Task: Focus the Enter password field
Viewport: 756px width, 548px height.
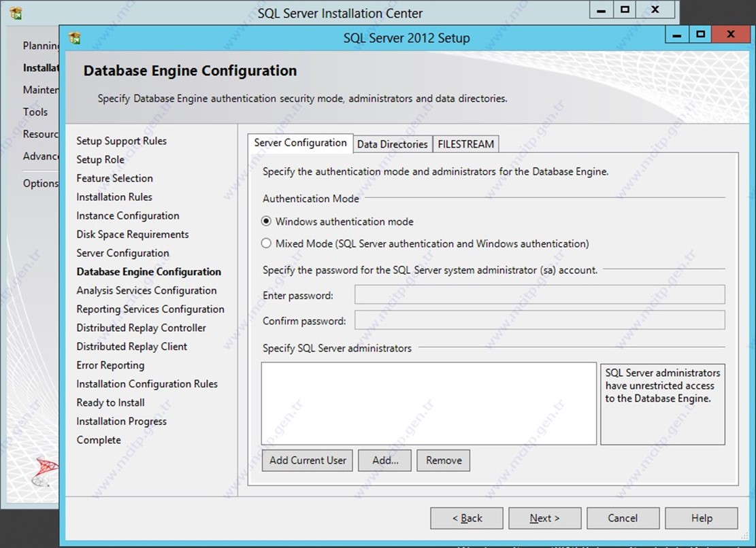Action: click(x=540, y=294)
